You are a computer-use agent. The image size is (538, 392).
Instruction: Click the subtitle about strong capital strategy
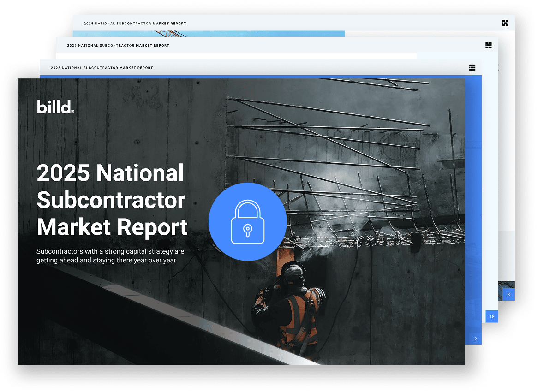pos(110,256)
